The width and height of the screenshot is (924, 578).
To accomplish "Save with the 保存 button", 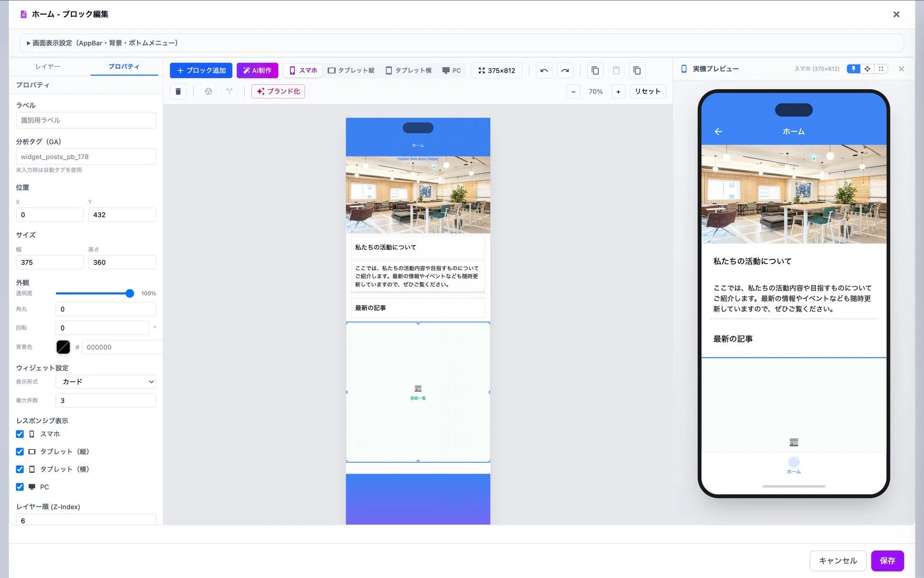I will (887, 560).
